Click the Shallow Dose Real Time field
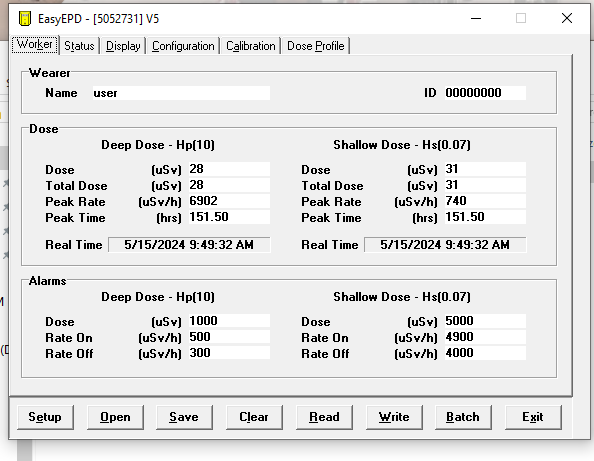This screenshot has width=594, height=461. (445, 245)
